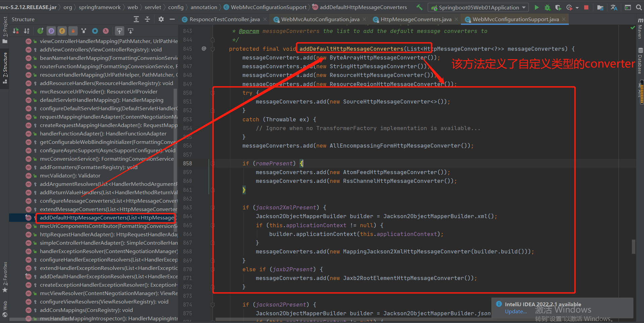This screenshot has height=323, width=644.
Task: Close the WebMvcAutoConfiguration.java tab
Action: coord(364,19)
